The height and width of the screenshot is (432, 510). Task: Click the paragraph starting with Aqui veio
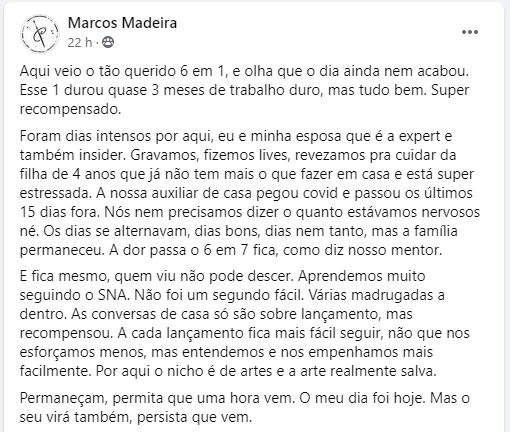244,90
